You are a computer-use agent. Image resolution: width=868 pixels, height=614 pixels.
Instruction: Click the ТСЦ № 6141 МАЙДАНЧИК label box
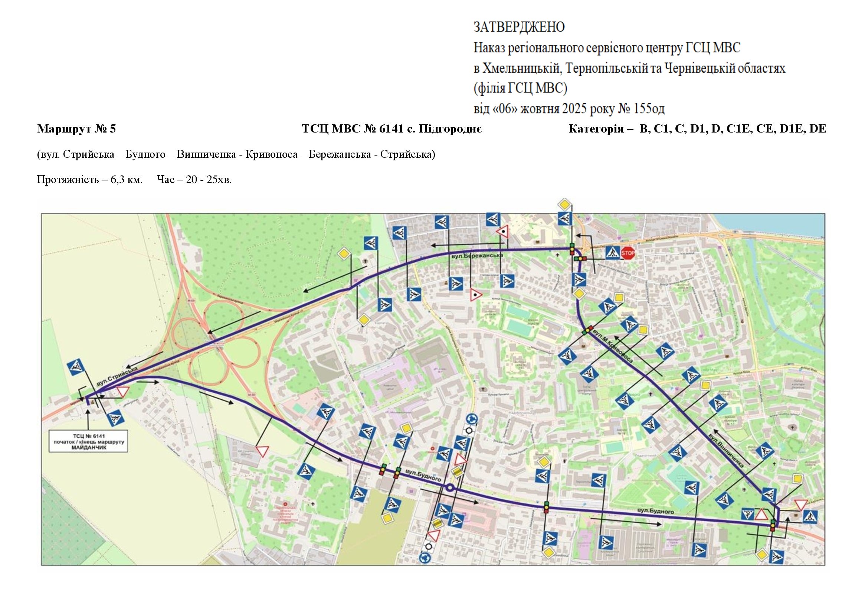point(88,442)
